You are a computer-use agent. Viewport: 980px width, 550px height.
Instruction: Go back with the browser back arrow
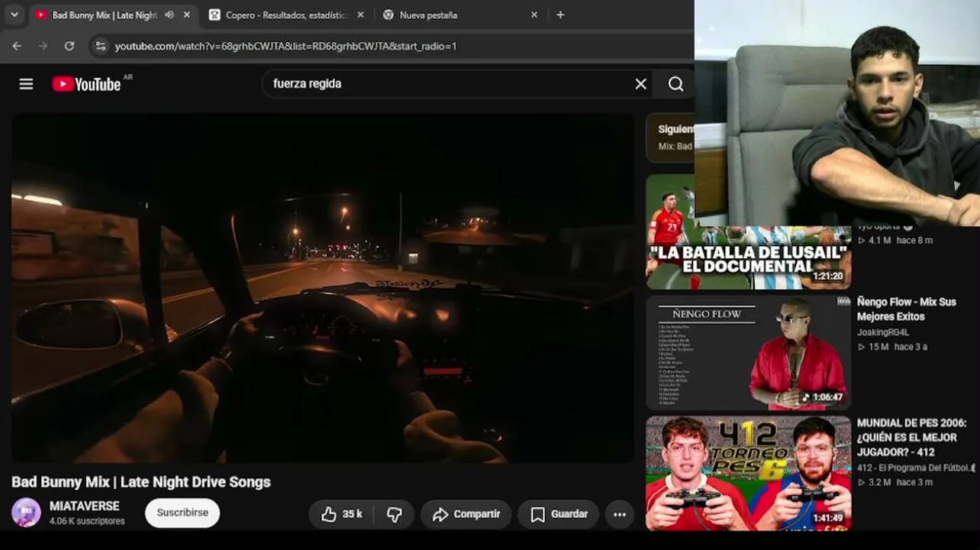[17, 46]
